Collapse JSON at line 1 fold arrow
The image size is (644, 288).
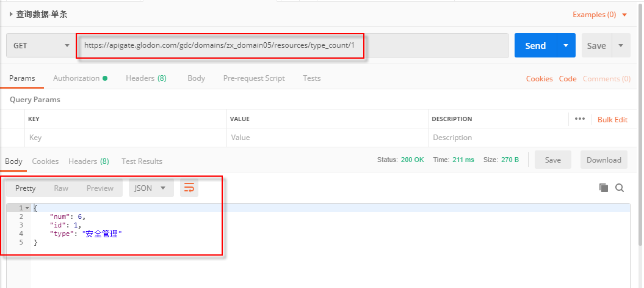pos(27,209)
